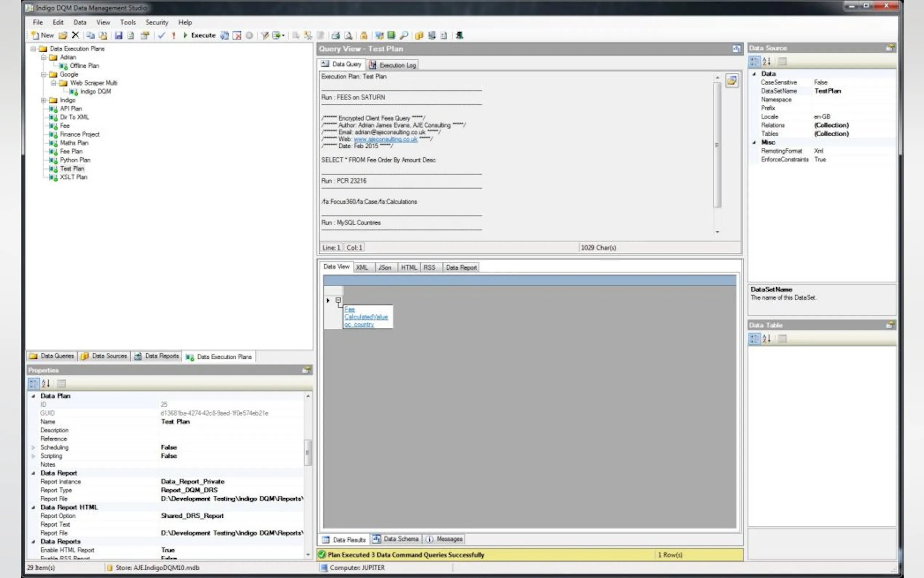Expand the Indigo folder in tree

(44, 100)
